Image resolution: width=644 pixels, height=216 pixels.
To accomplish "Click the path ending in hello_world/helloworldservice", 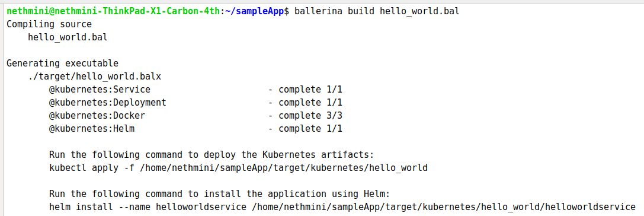I will (444, 207).
